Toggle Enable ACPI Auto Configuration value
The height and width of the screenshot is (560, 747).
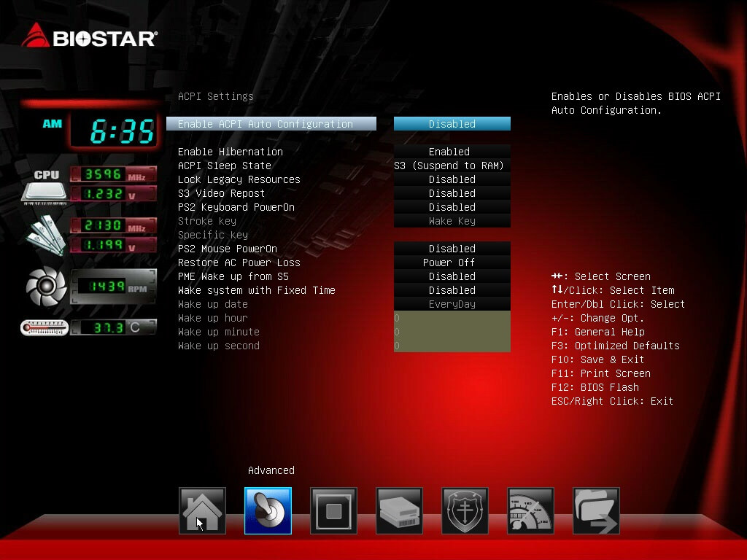pos(452,124)
